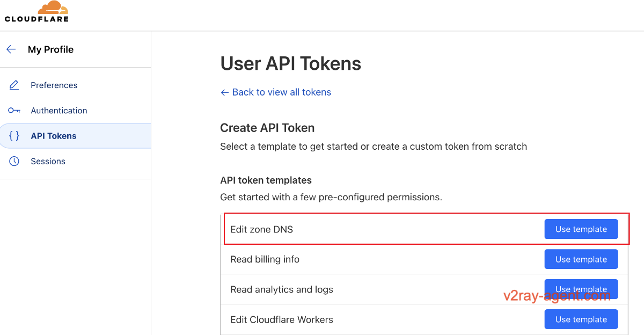Open the Preferences section

pos(54,85)
